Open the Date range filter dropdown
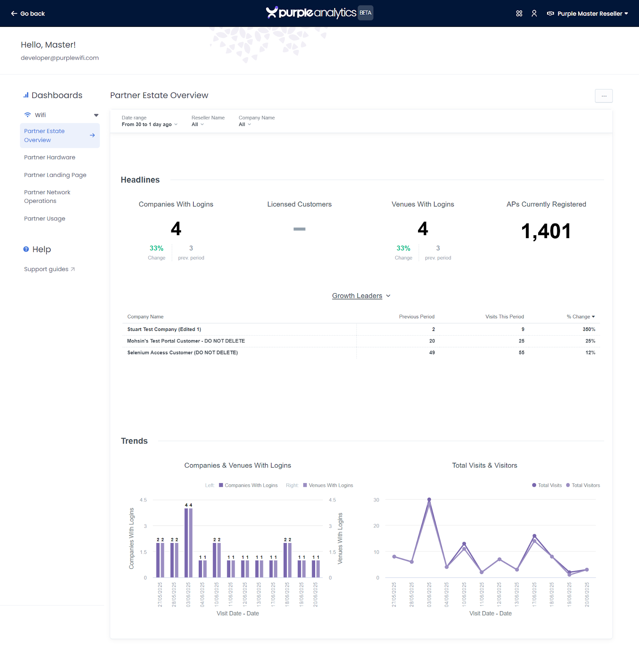639x672 pixels. (150, 124)
